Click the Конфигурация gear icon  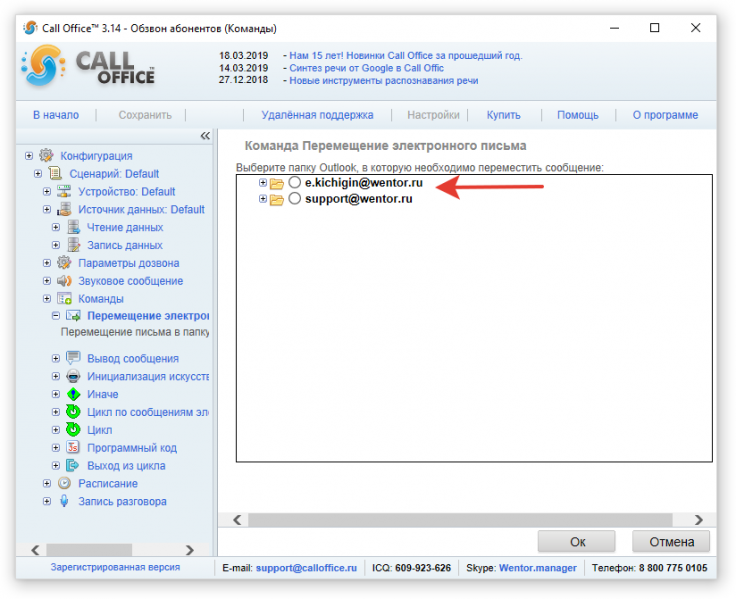(46, 155)
